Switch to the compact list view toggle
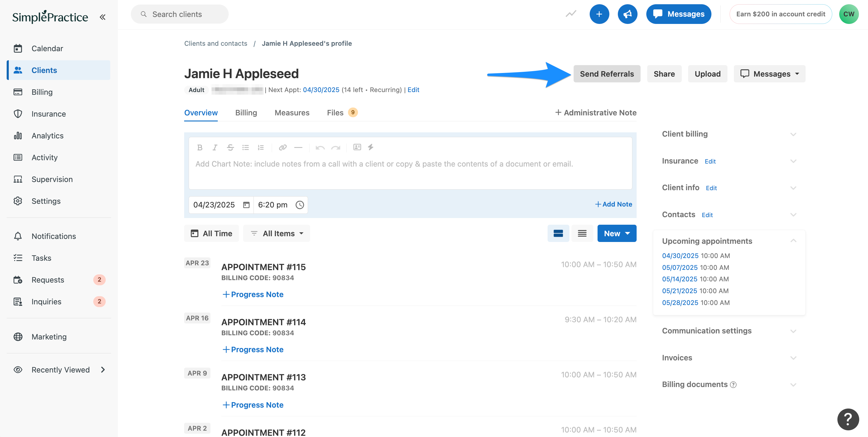868x437 pixels. coord(582,233)
